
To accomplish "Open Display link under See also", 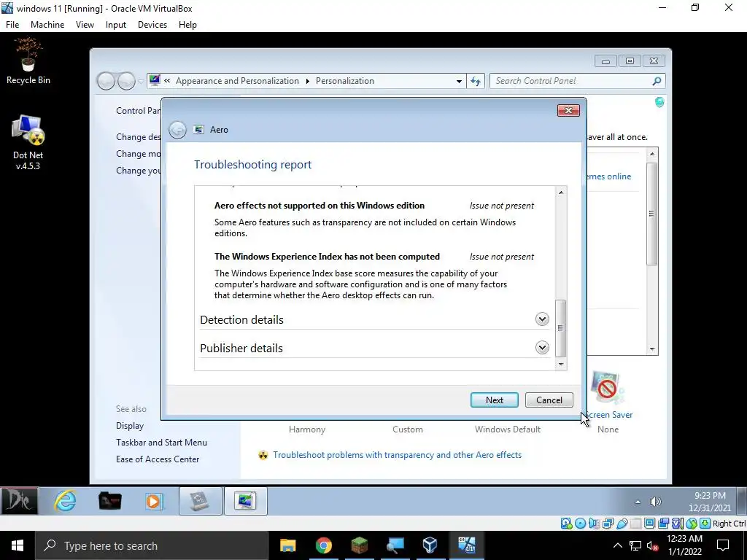I will 130,426.
